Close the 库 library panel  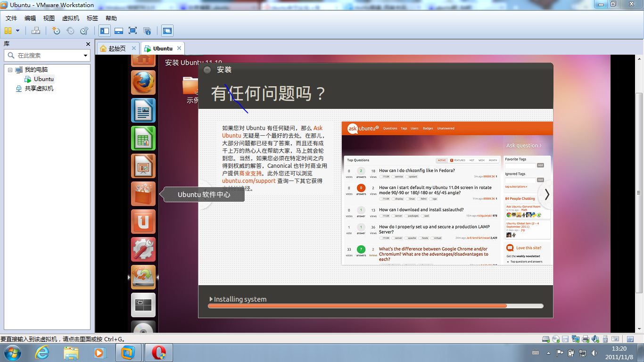[x=88, y=44]
